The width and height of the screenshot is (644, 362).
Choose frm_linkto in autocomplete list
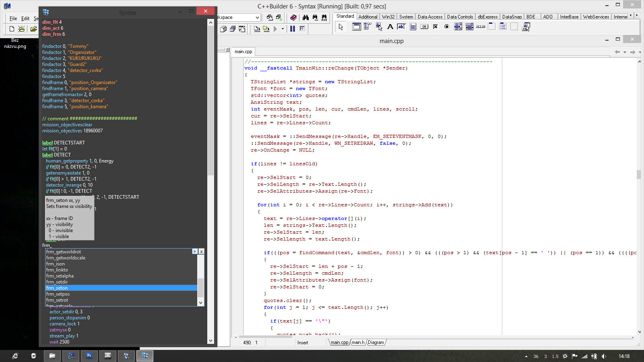tap(121, 270)
